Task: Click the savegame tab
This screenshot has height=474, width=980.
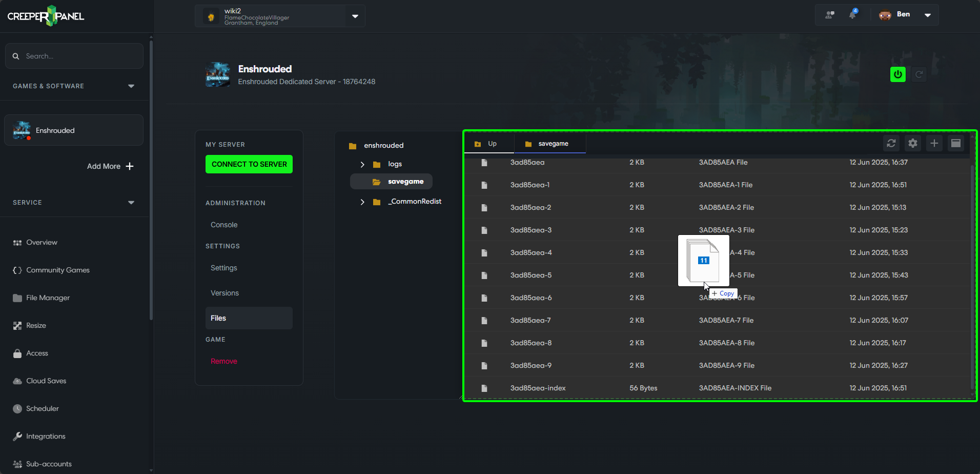Action: pos(550,144)
